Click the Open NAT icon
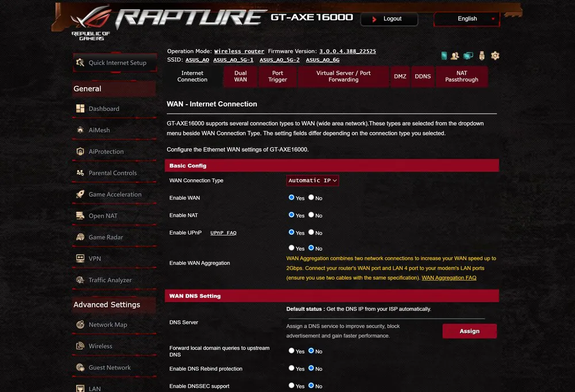 pos(80,216)
